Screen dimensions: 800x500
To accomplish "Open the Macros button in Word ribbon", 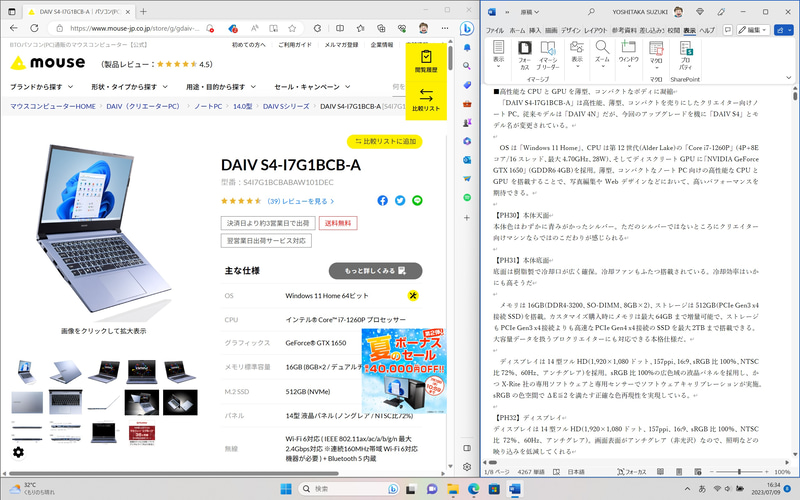I will click(656, 55).
